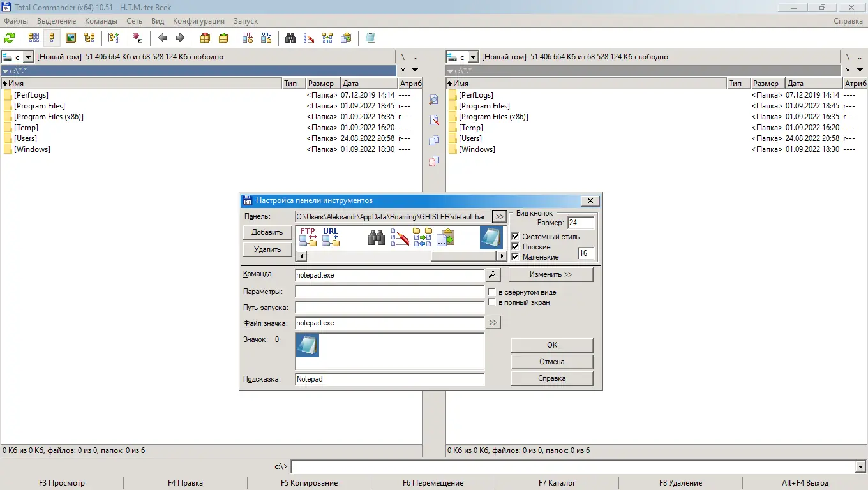Click the Удалить button in dialog
868x490 pixels.
click(267, 249)
